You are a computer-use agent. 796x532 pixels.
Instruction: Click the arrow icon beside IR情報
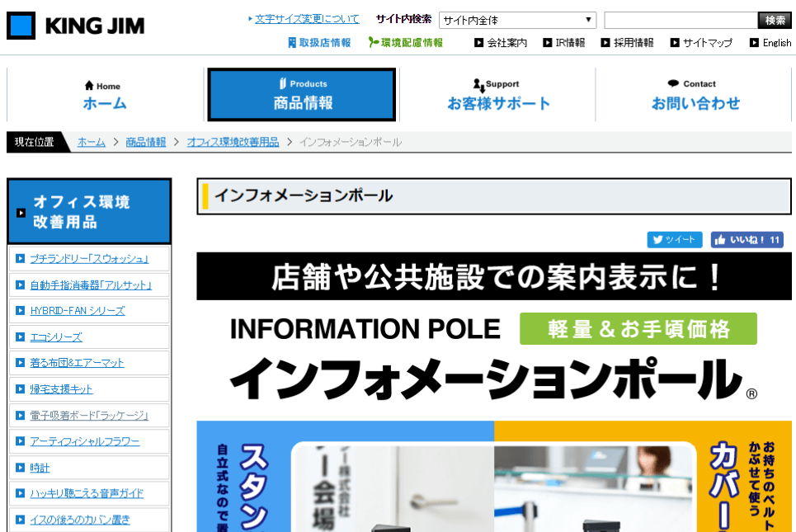click(x=547, y=43)
